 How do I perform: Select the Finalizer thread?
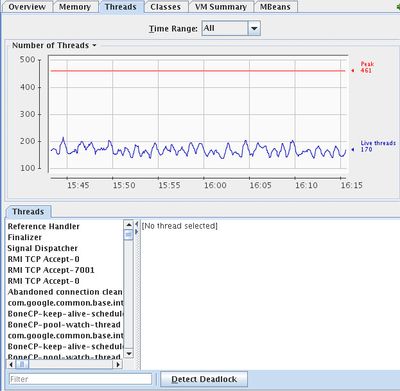coord(25,237)
